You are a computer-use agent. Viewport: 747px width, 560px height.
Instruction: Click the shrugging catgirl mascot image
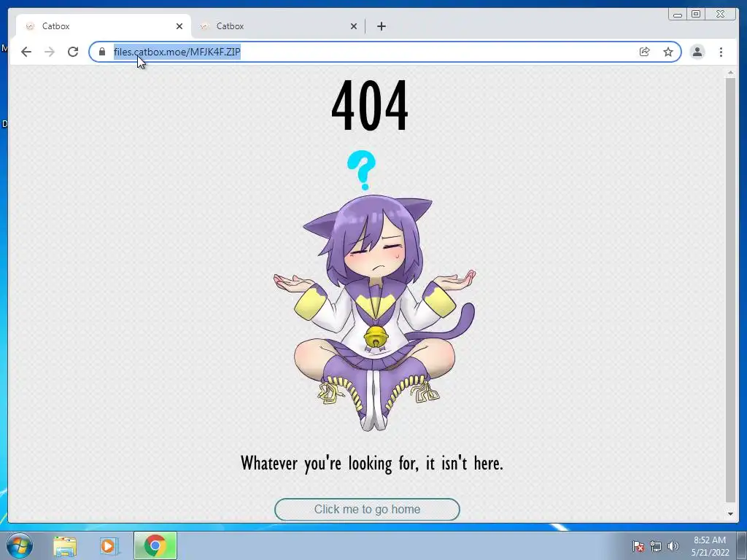pos(374,312)
